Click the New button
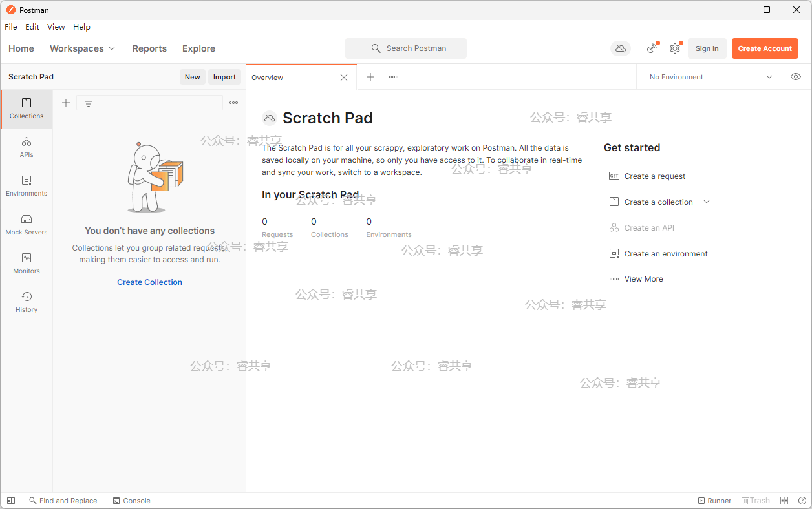 click(193, 77)
